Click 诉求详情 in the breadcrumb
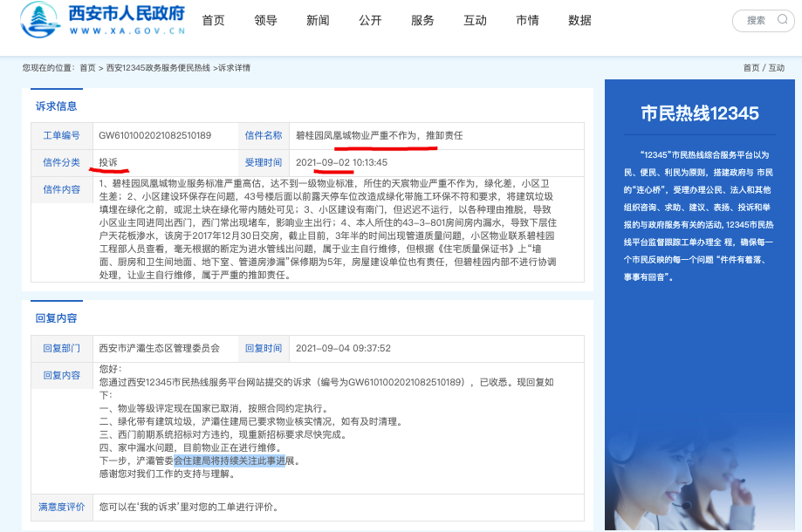The image size is (802, 532). point(234,68)
